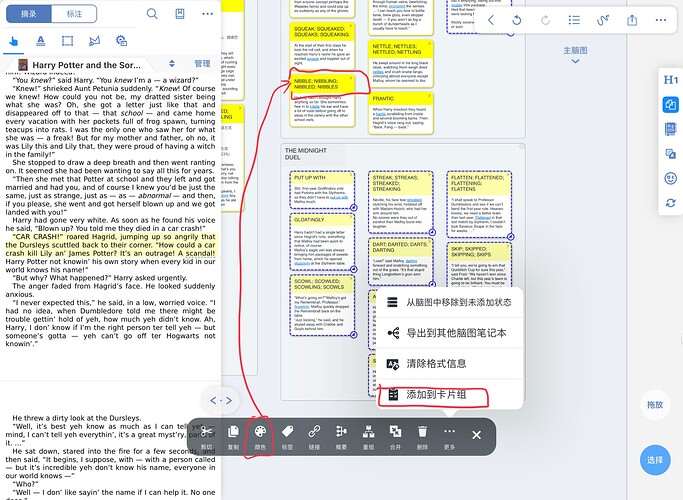Select the FLATTEN; FLATTENED card
Screen dimensions: 683x500
click(x=479, y=204)
